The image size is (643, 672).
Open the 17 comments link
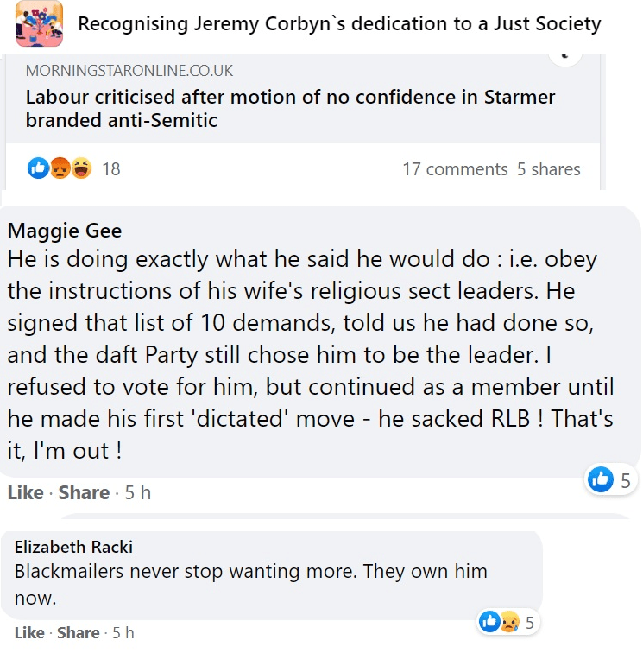click(x=455, y=169)
